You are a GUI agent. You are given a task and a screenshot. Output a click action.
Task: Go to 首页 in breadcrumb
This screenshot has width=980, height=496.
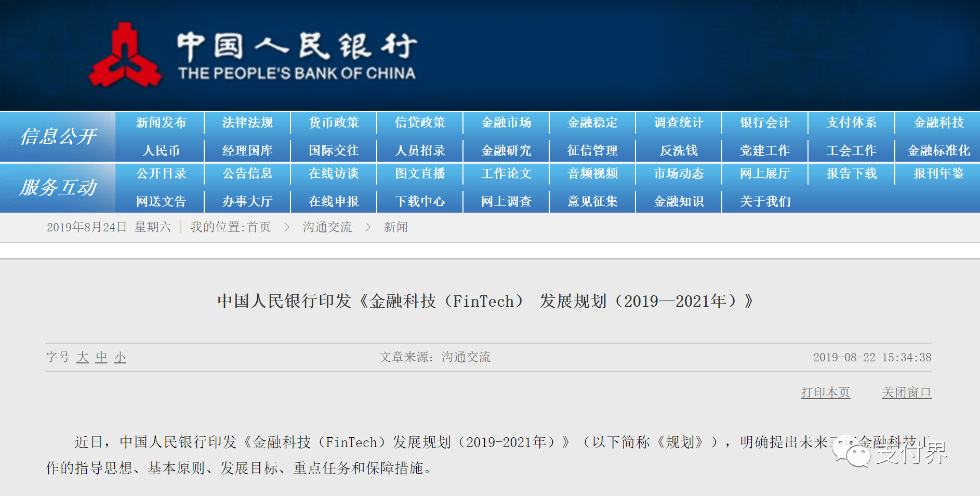(x=259, y=227)
